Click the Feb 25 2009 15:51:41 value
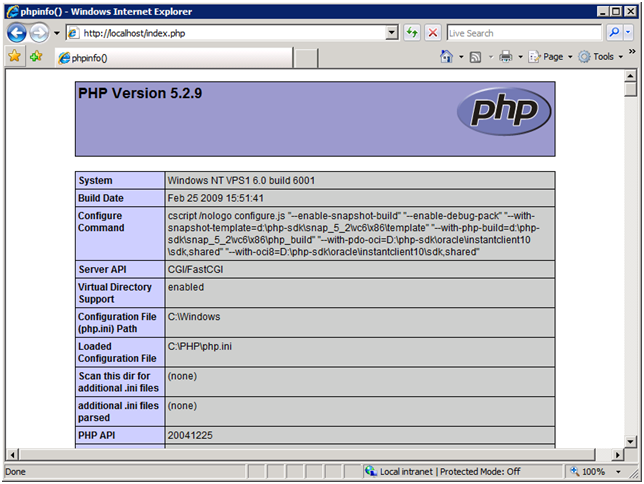Screen dimensions: 644x484 click(216, 198)
